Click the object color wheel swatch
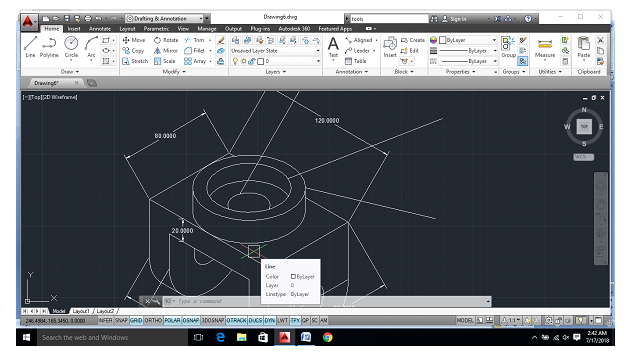This screenshot has width=633, height=362. (433, 40)
